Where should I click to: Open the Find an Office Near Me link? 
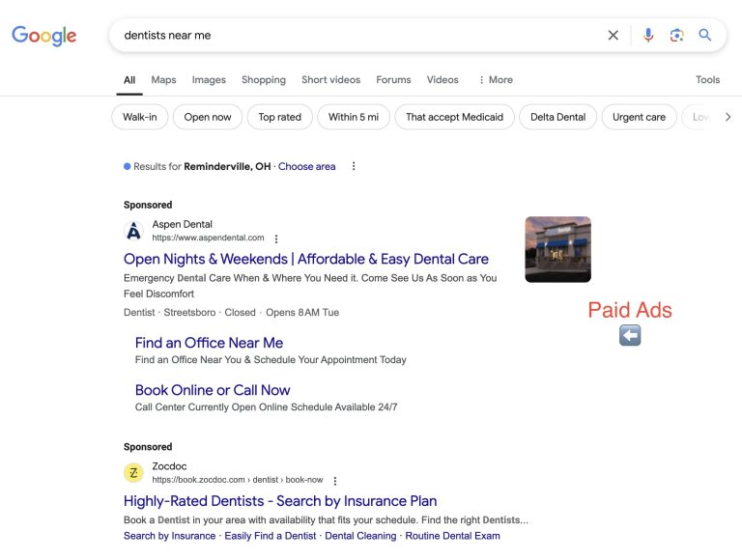pos(209,343)
